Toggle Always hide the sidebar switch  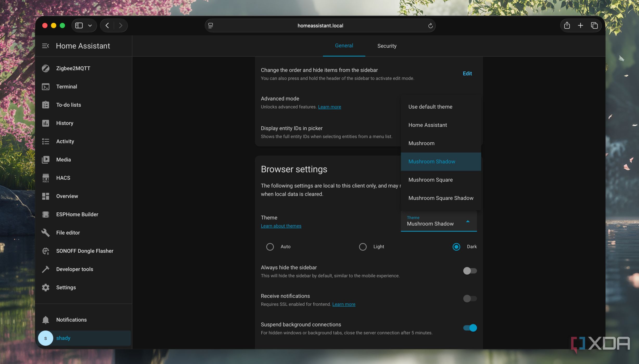[x=470, y=271]
